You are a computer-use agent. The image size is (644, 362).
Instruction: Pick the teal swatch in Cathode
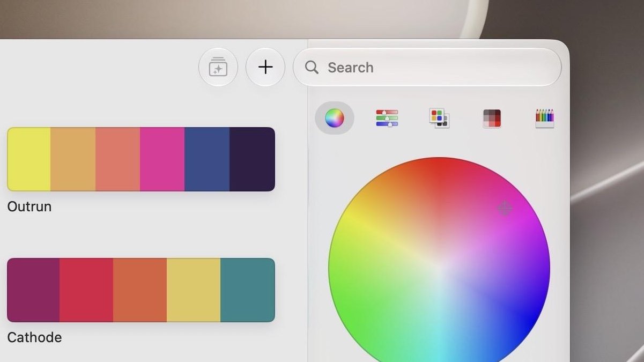point(248,290)
